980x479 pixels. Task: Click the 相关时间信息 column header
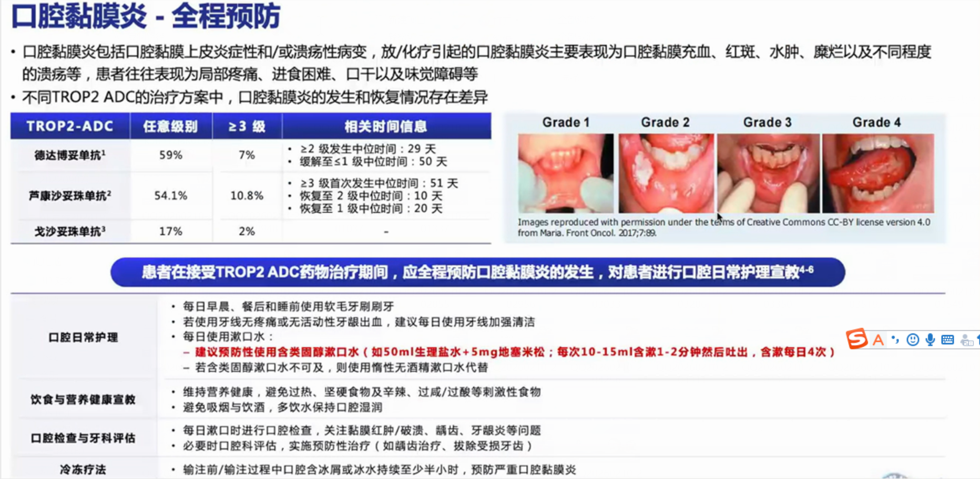tap(386, 127)
